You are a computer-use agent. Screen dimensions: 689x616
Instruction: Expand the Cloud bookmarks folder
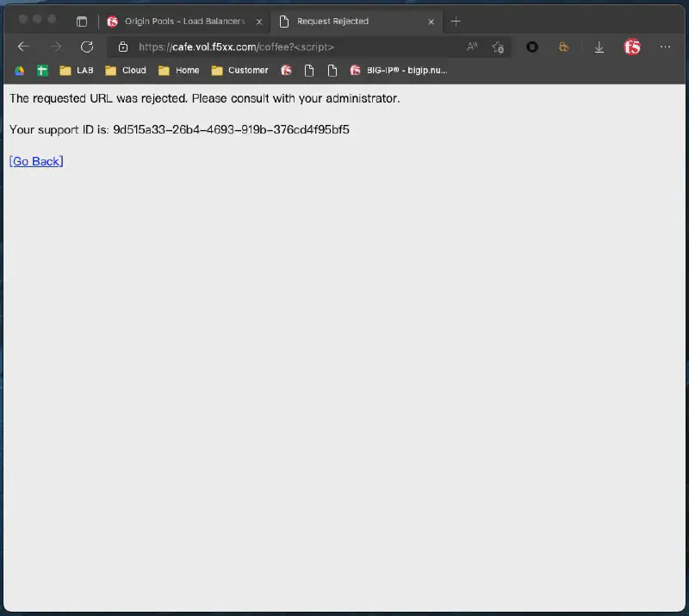click(x=126, y=71)
